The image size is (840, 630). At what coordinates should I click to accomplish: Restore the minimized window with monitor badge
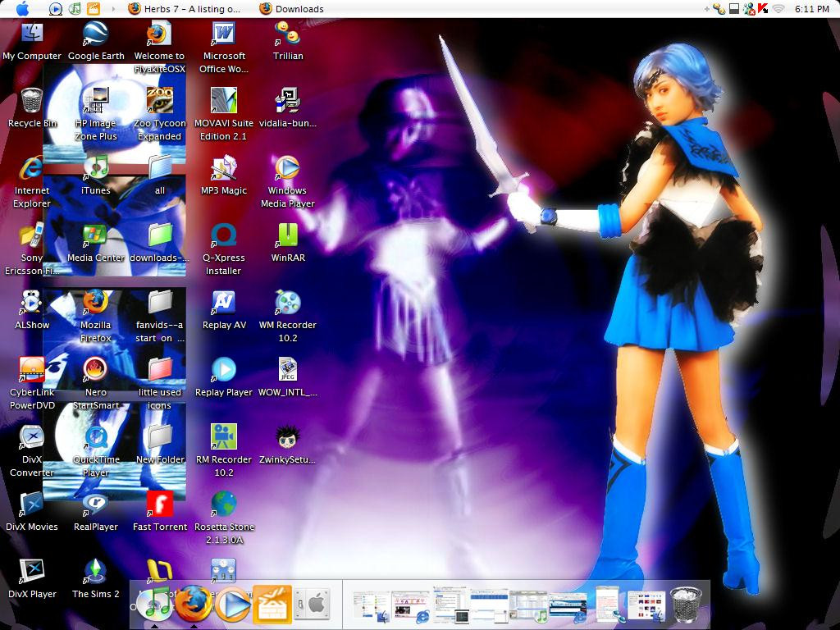tap(450, 605)
